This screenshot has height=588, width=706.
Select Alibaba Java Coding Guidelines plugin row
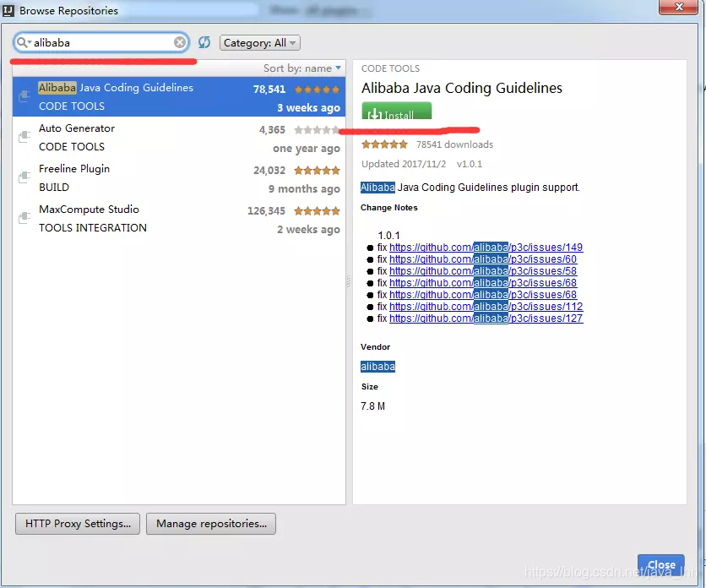pyautogui.click(x=179, y=96)
